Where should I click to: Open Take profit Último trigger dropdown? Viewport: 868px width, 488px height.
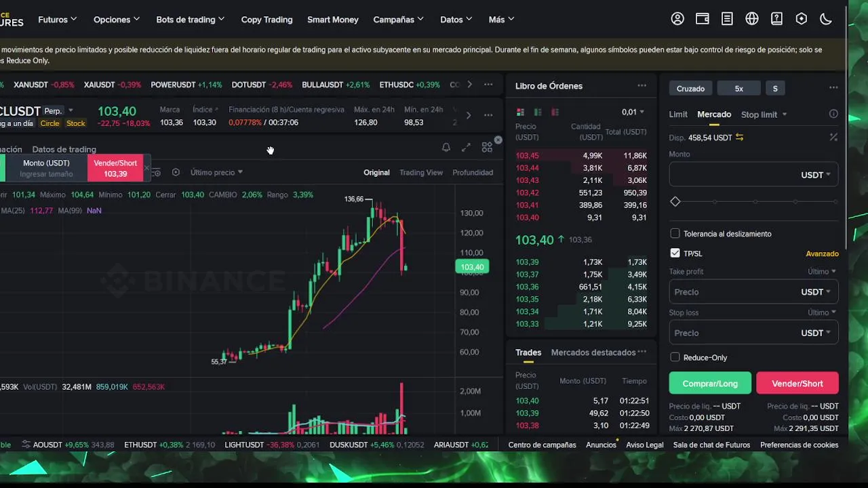(x=821, y=271)
